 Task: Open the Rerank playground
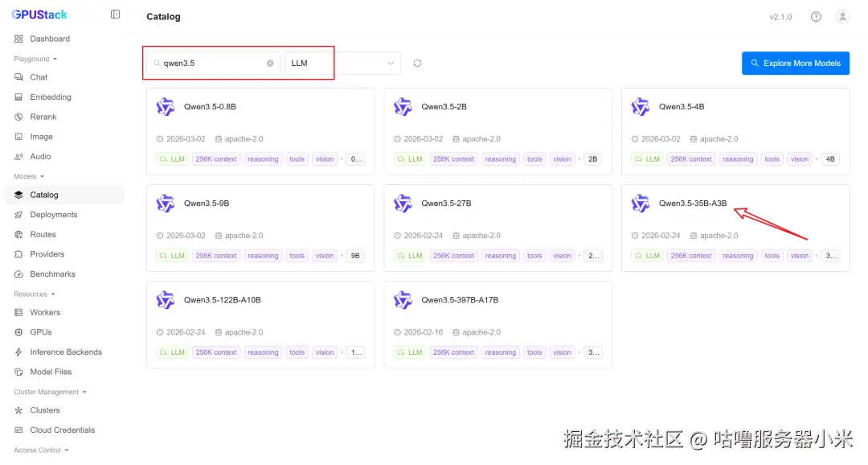tap(64, 117)
